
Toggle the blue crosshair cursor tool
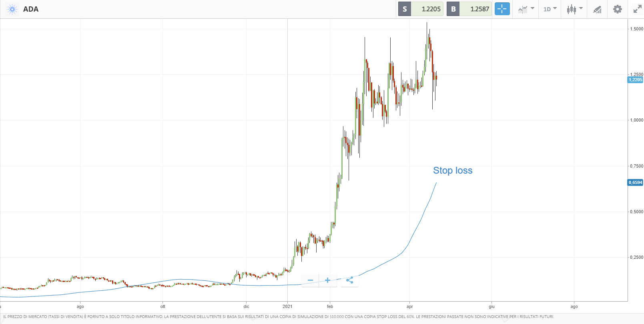502,9
